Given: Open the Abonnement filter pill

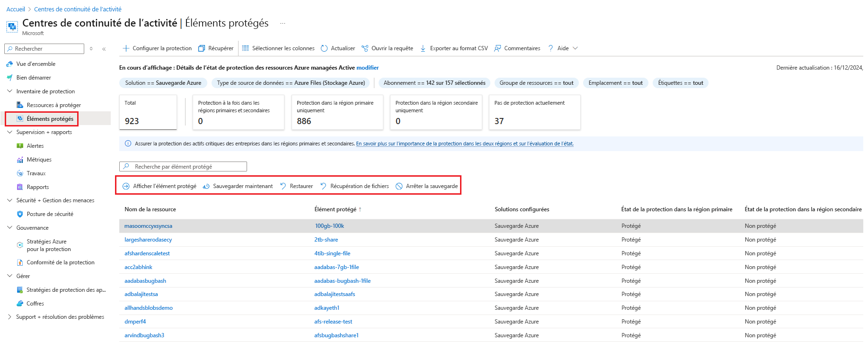Looking at the screenshot, I should click(434, 83).
